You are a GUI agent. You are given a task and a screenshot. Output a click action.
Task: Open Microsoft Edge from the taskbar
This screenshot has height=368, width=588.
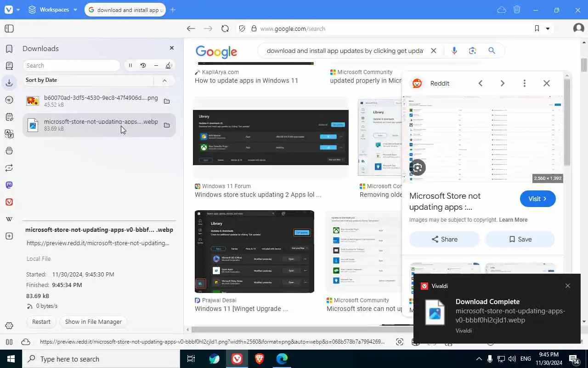pyautogui.click(x=282, y=359)
